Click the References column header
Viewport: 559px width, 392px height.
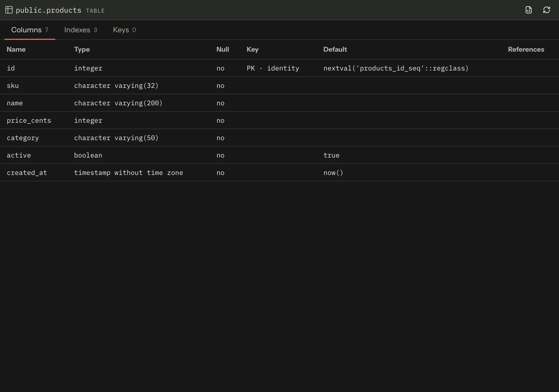point(526,49)
